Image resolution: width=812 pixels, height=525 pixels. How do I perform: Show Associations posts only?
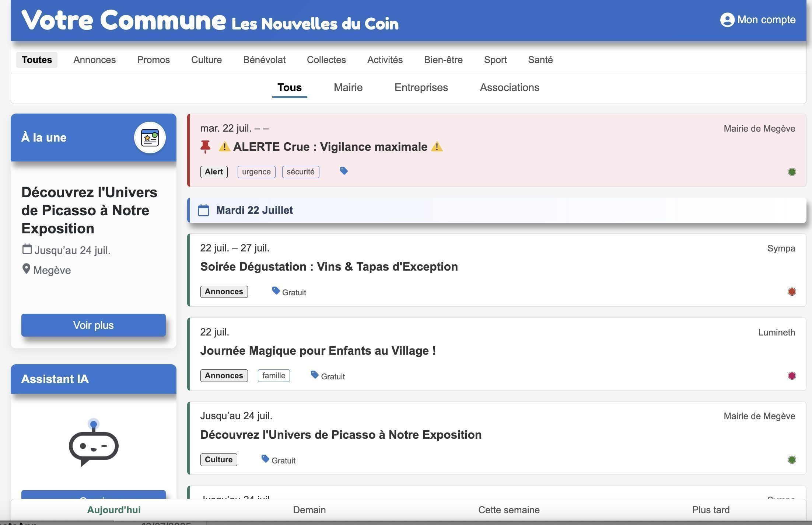509,87
